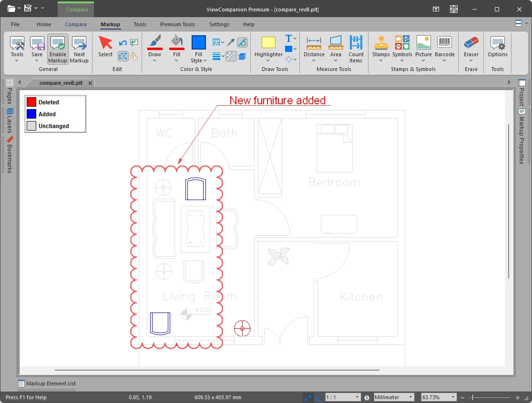This screenshot has height=403, width=532.
Task: Open the Project side panel
Action: click(x=522, y=92)
